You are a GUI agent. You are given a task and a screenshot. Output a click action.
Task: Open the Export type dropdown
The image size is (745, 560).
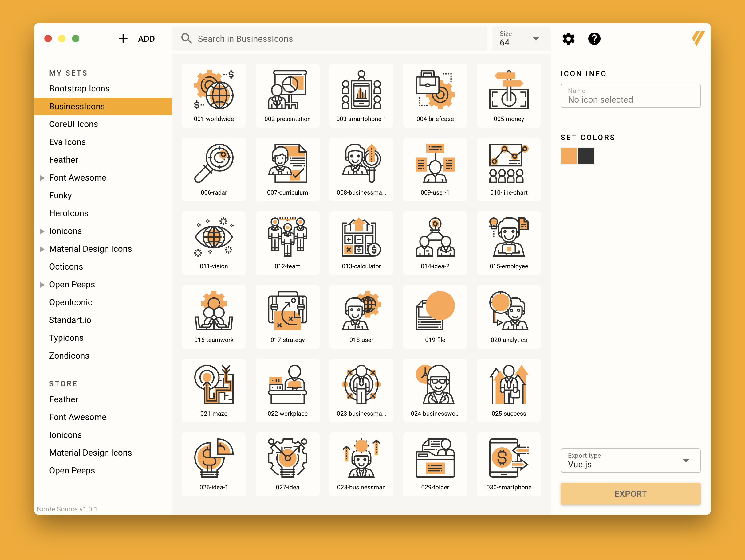point(630,461)
